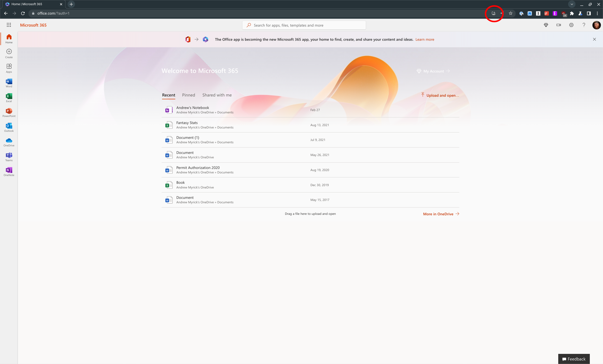Open the 1Password extension icon
Viewport: 603px width, 364px height.
click(x=521, y=13)
